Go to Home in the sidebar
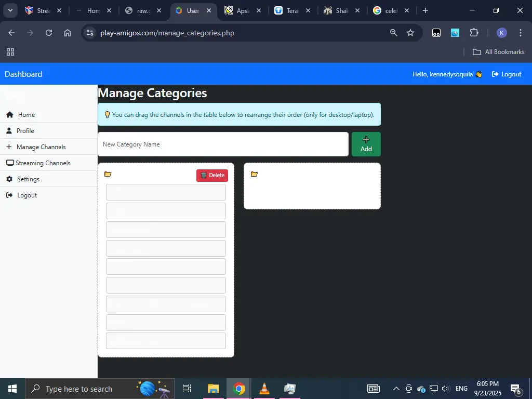This screenshot has height=399, width=532. [48, 115]
